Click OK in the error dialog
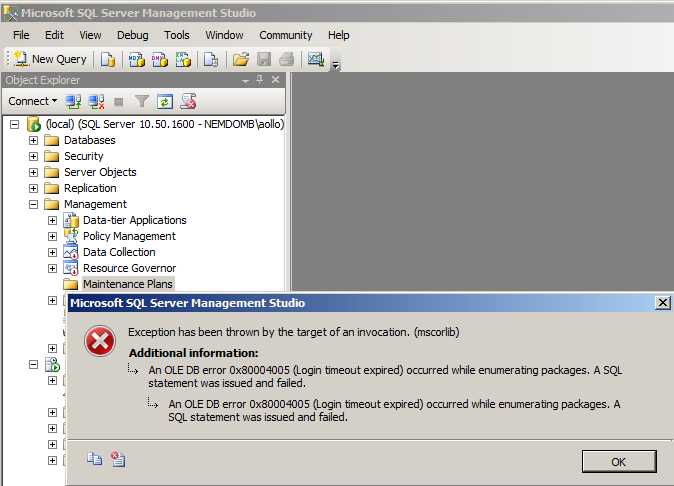Image resolution: width=674 pixels, height=486 pixels. pyautogui.click(x=619, y=462)
